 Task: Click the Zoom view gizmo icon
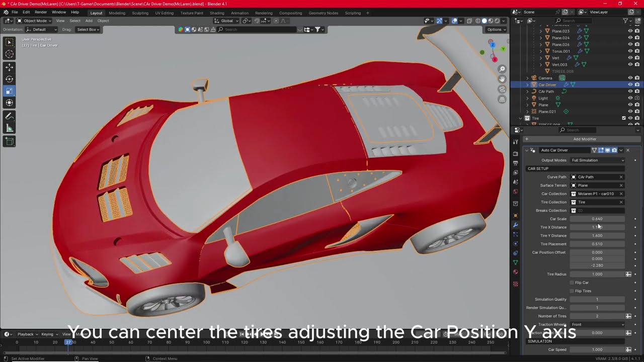point(502,69)
